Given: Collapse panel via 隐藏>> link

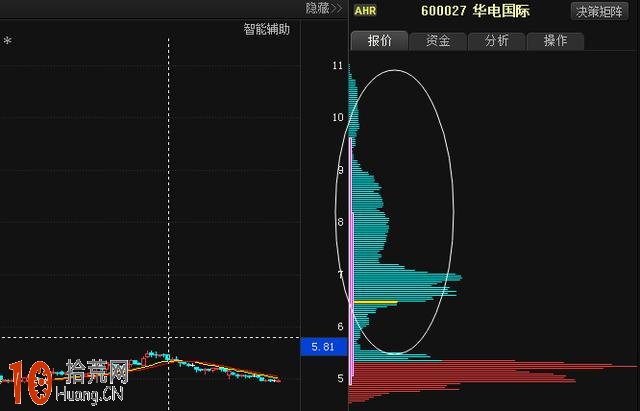Looking at the screenshot, I should tap(324, 8).
